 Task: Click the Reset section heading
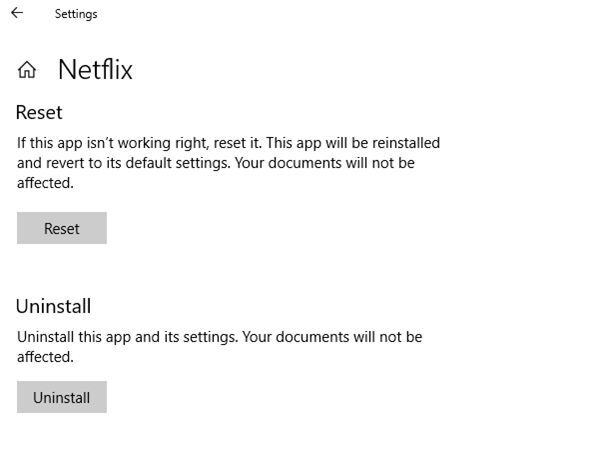click(x=39, y=112)
